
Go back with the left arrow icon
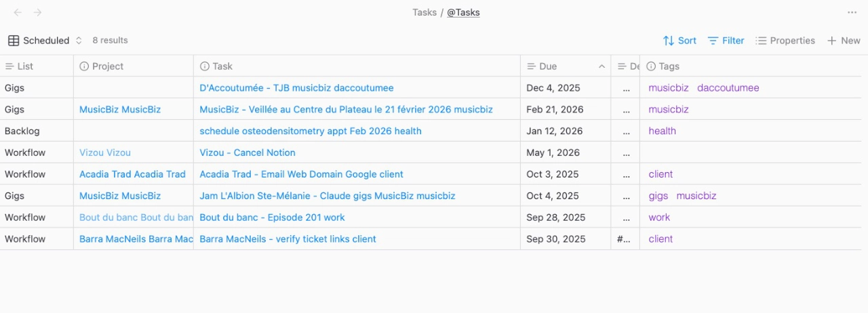(x=18, y=12)
